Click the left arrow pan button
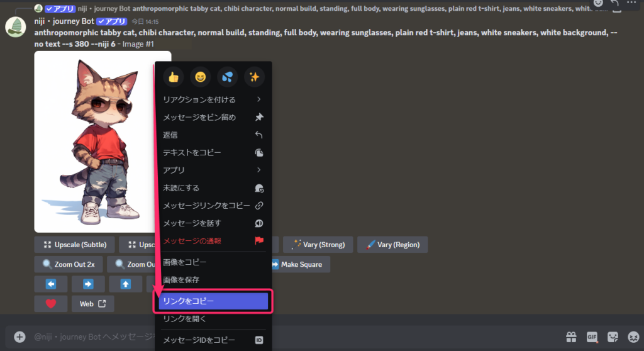This screenshot has width=644, height=351. [x=51, y=284]
